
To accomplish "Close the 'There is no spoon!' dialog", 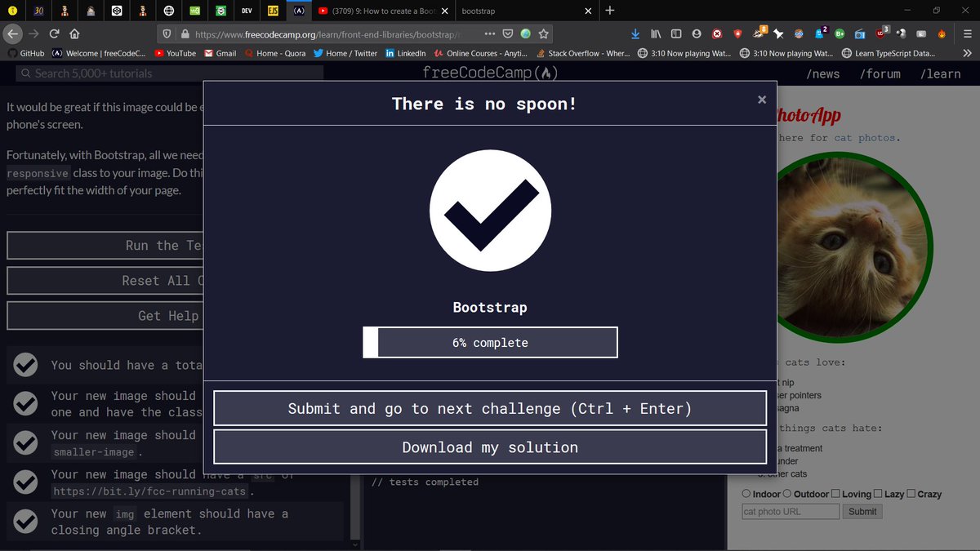I will click(762, 100).
